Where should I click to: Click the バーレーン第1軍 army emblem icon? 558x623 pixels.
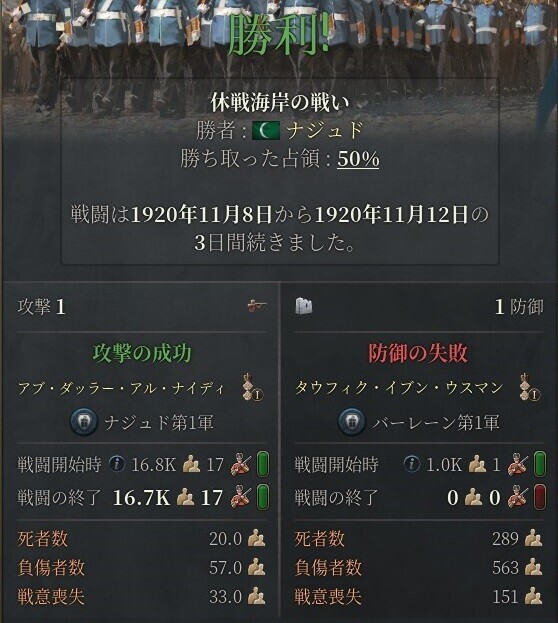click(352, 422)
